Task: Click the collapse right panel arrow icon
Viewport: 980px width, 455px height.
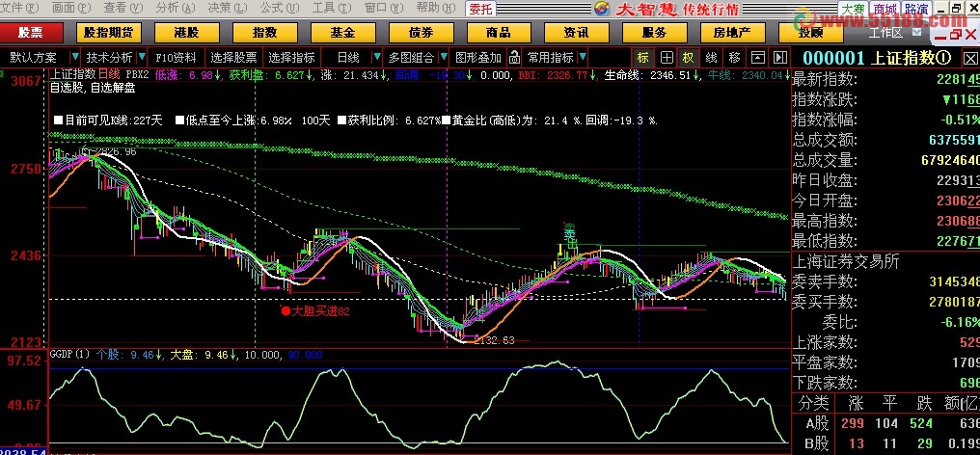Action: [x=780, y=58]
